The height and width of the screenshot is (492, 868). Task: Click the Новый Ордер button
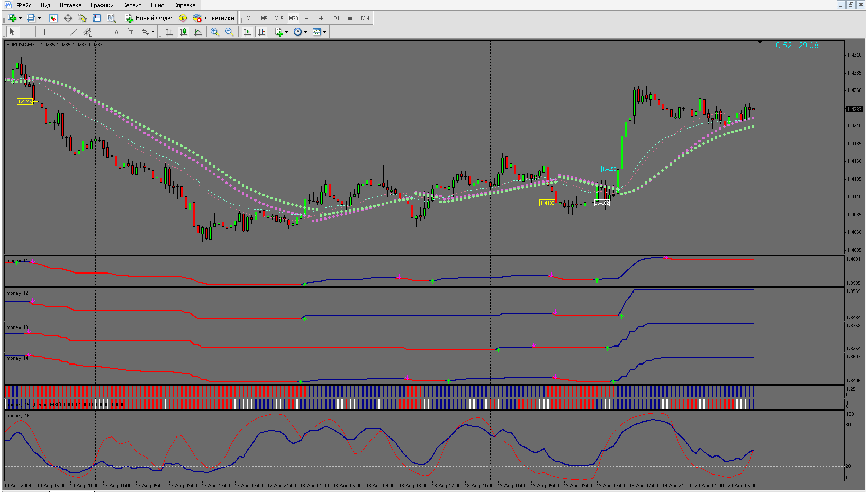(150, 18)
